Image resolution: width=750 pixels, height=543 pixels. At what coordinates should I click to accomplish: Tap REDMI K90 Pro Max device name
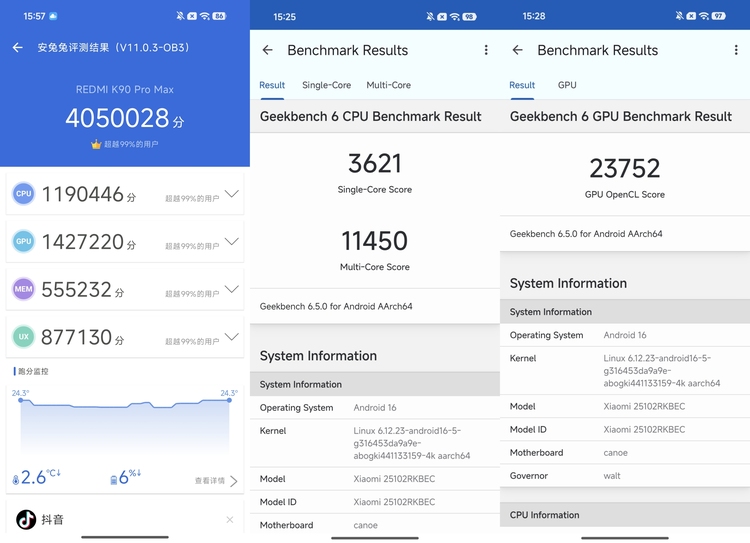[x=125, y=89]
